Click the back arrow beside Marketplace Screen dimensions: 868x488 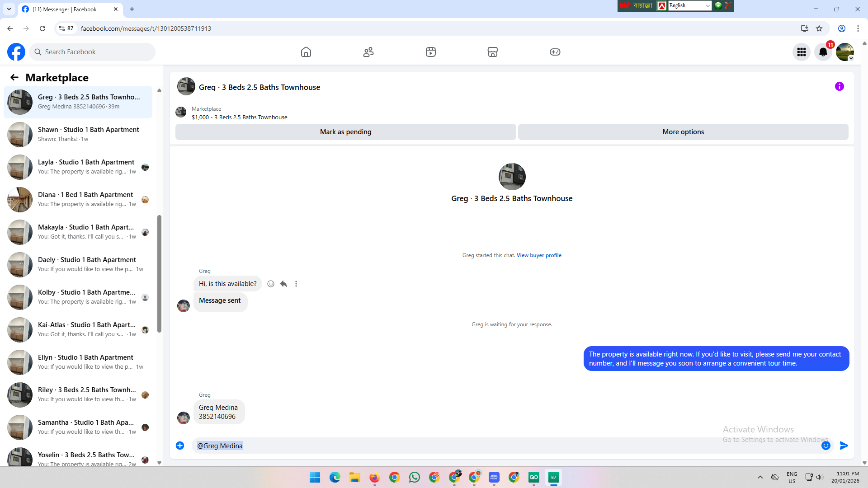click(14, 78)
